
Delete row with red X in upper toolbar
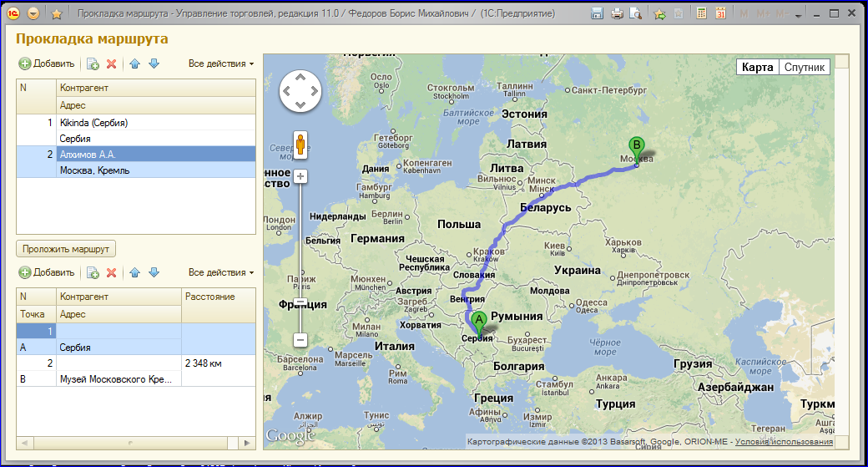(111, 63)
